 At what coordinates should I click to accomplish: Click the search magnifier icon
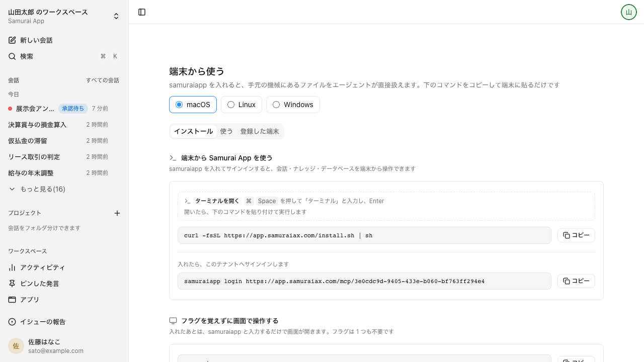coord(12,56)
